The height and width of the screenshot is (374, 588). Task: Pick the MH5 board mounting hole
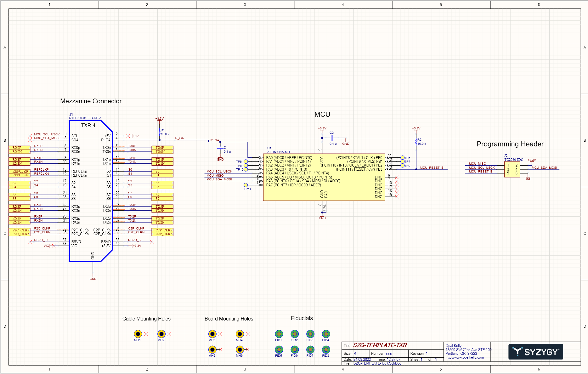(x=212, y=349)
